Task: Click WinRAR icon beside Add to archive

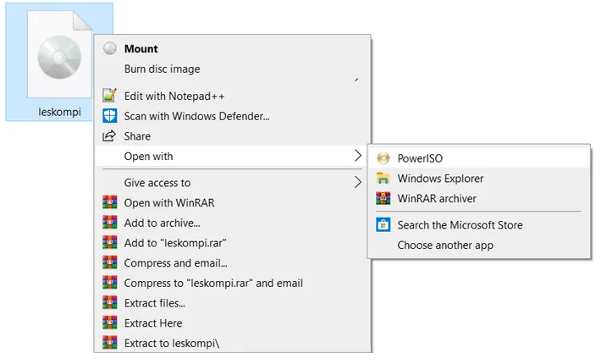Action: pyautogui.click(x=110, y=223)
